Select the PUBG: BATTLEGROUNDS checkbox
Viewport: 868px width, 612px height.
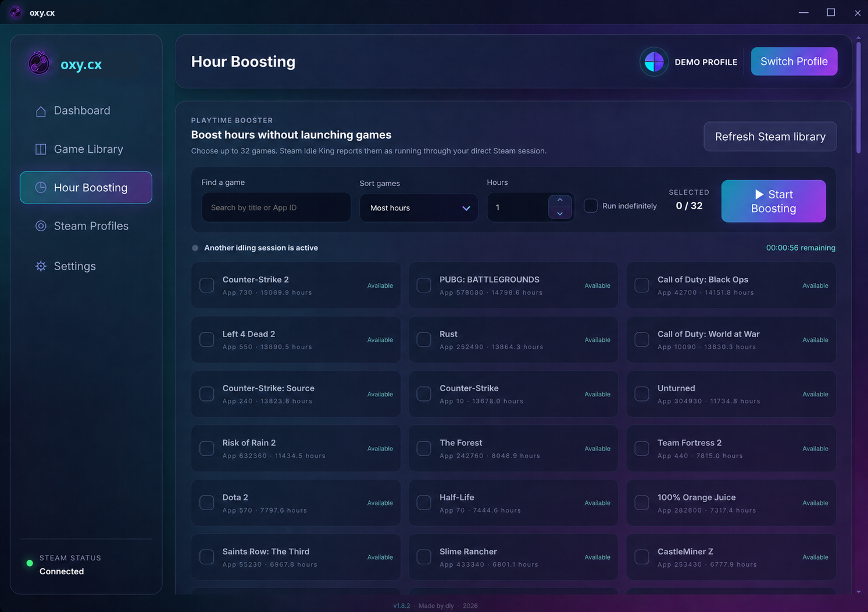tap(424, 285)
